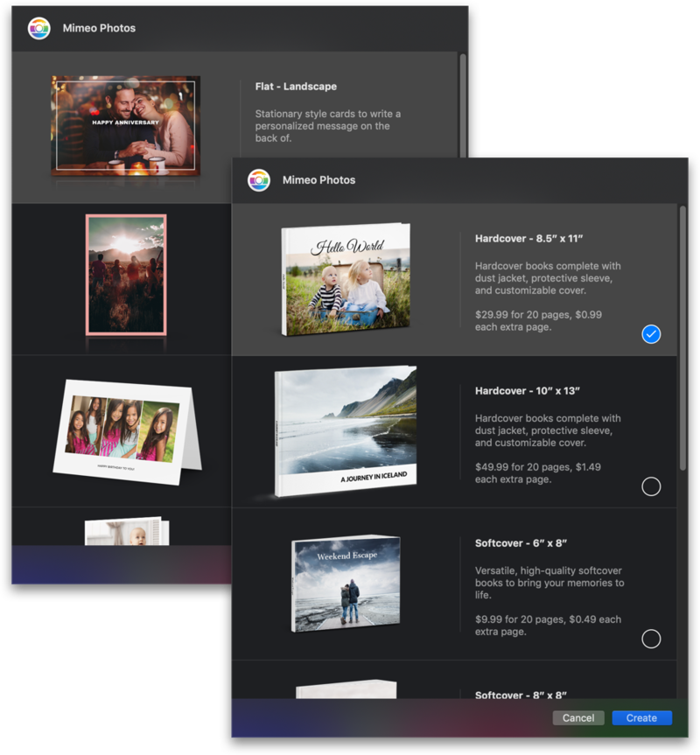700x755 pixels.
Task: Choose the pink-bordered portrait card thumbnail
Action: click(125, 274)
